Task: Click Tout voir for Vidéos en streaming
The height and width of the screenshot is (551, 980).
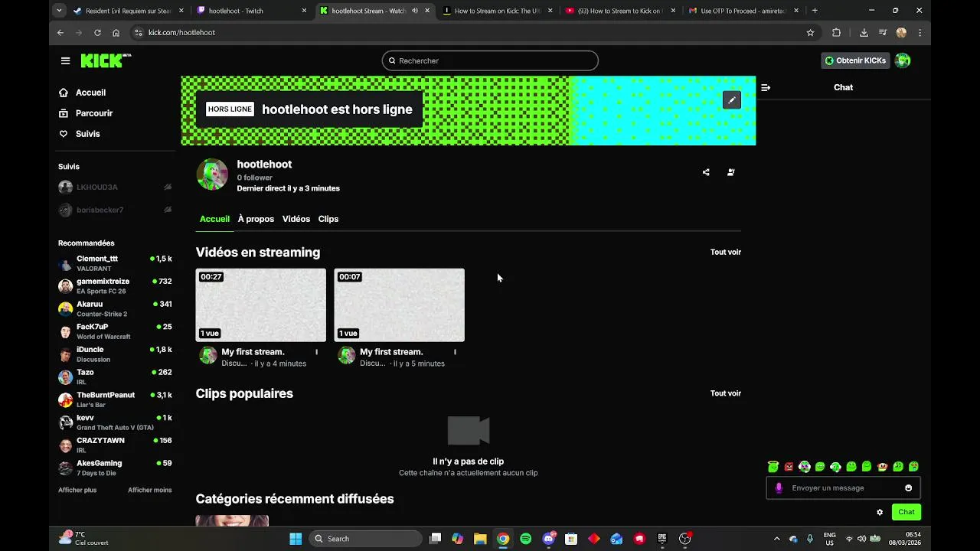Action: pyautogui.click(x=726, y=252)
